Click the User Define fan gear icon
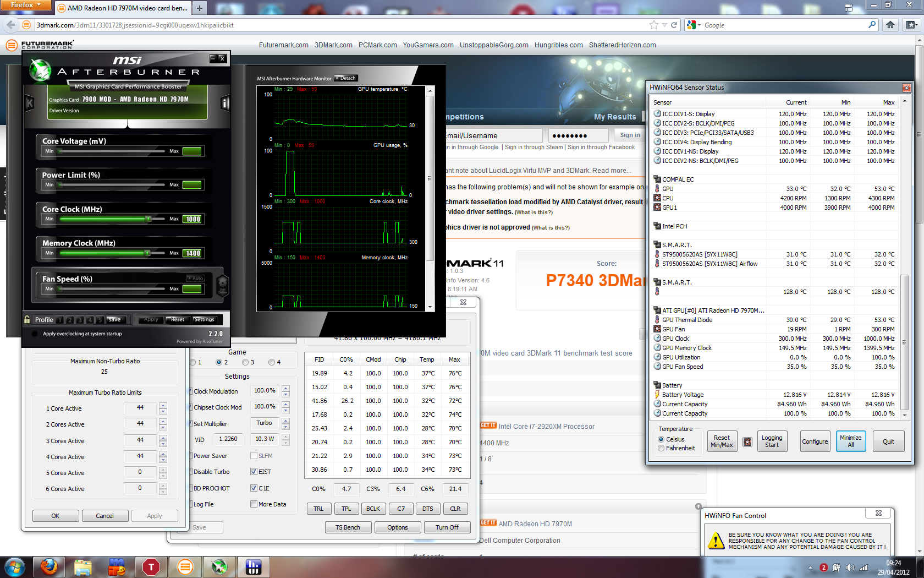 click(222, 285)
